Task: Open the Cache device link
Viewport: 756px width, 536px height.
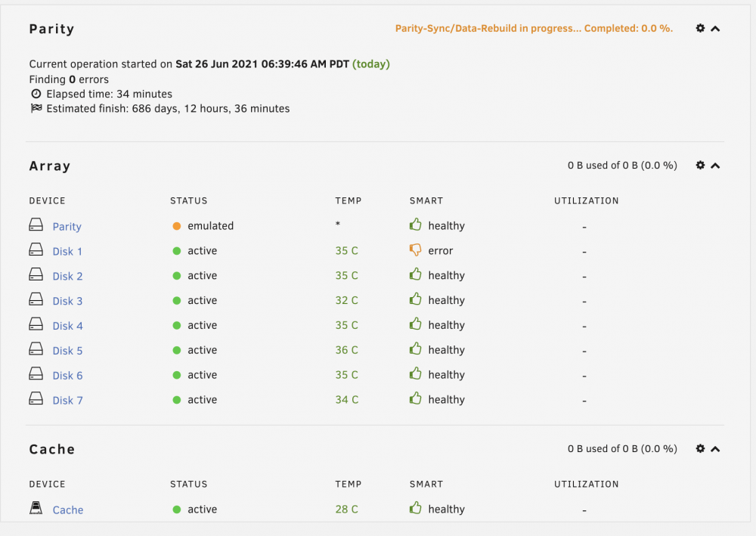Action: (x=68, y=510)
